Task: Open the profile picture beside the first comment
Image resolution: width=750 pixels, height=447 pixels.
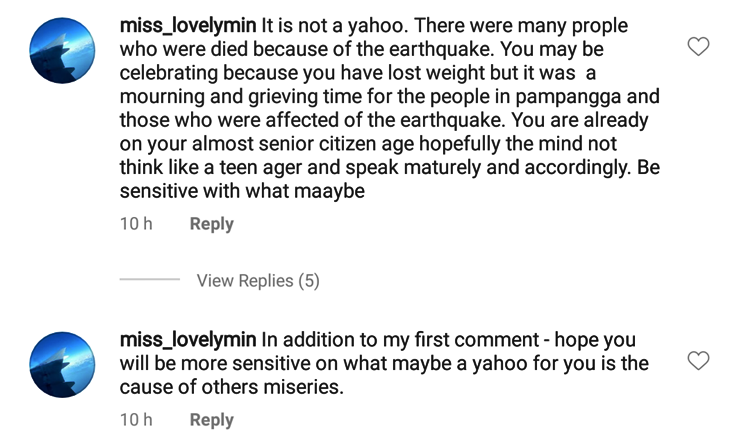Action: coord(62,51)
